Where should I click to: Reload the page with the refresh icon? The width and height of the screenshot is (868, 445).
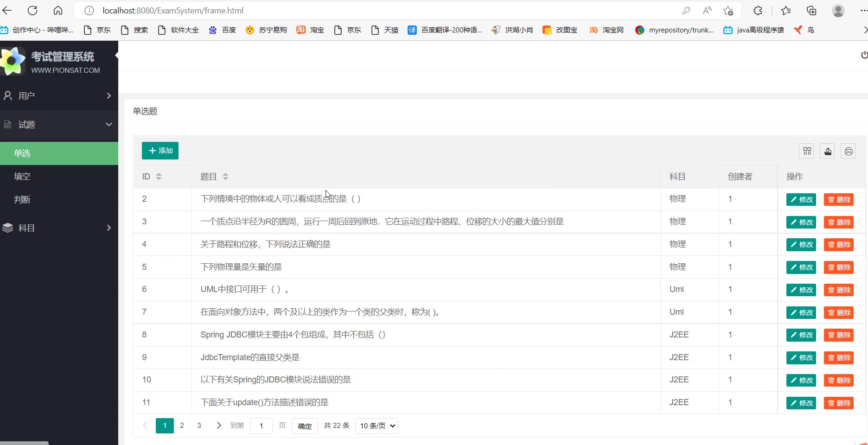32,10
